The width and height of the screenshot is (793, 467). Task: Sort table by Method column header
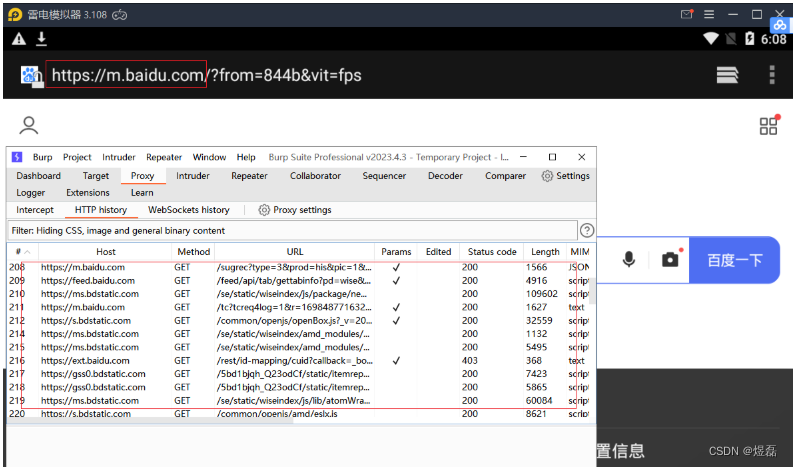tap(194, 251)
